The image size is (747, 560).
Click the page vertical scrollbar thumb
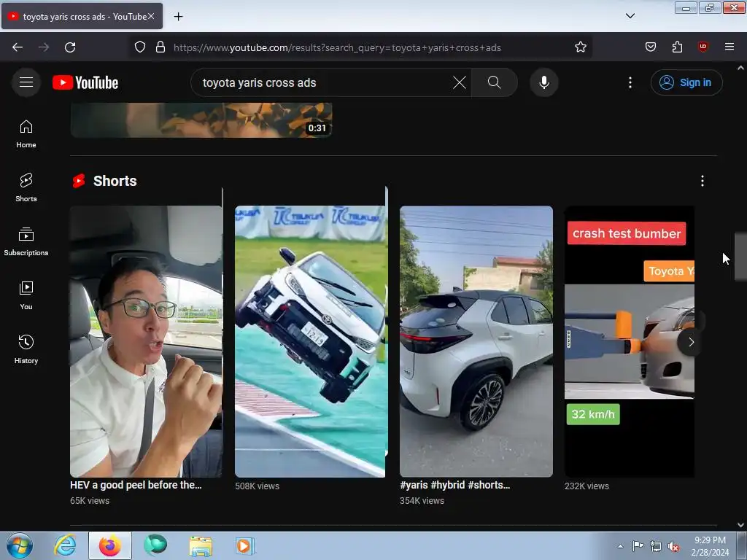(740, 257)
